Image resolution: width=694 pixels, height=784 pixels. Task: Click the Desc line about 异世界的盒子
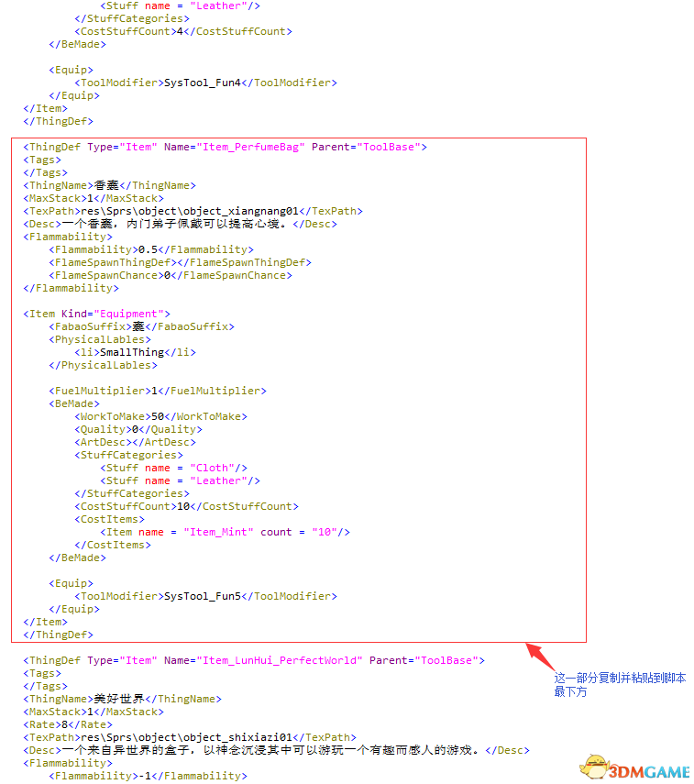point(277,750)
